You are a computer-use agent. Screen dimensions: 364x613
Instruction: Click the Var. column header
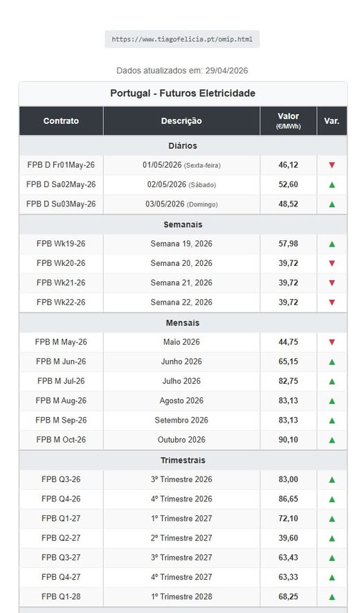click(331, 121)
